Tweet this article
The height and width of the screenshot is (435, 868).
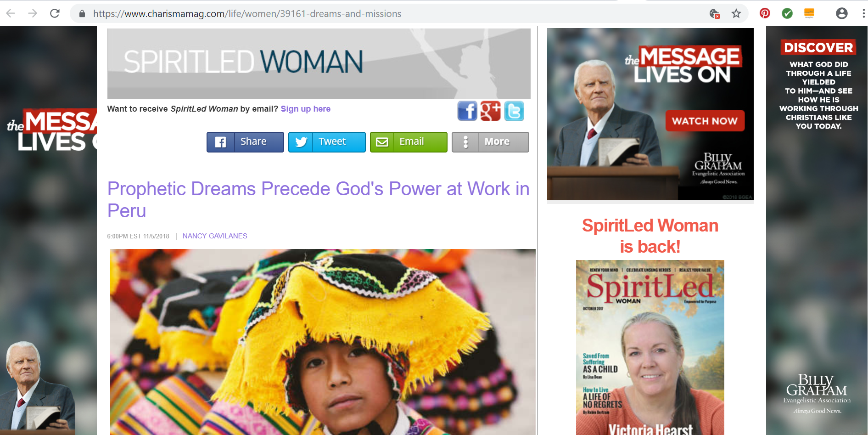(327, 142)
